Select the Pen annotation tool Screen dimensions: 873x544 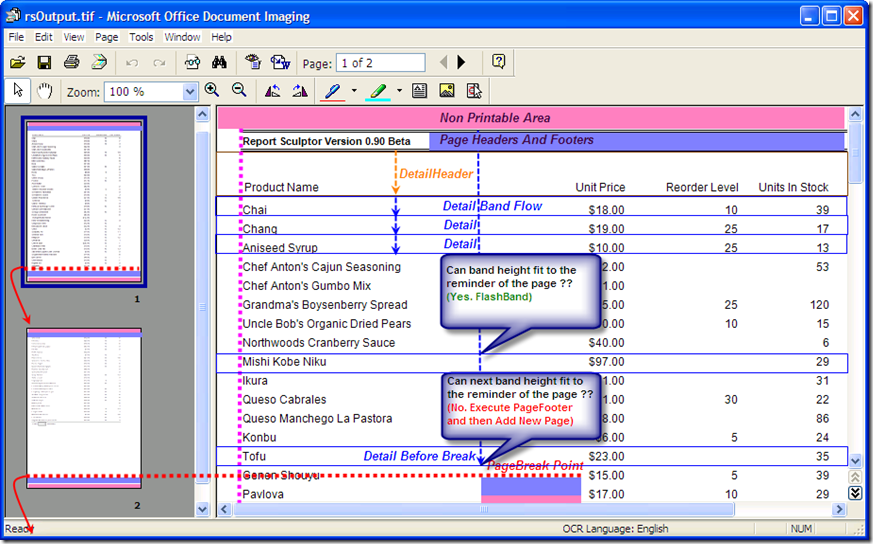[333, 91]
